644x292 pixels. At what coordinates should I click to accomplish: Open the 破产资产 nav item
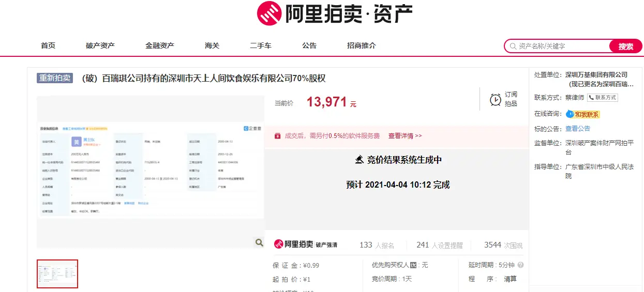(100, 45)
